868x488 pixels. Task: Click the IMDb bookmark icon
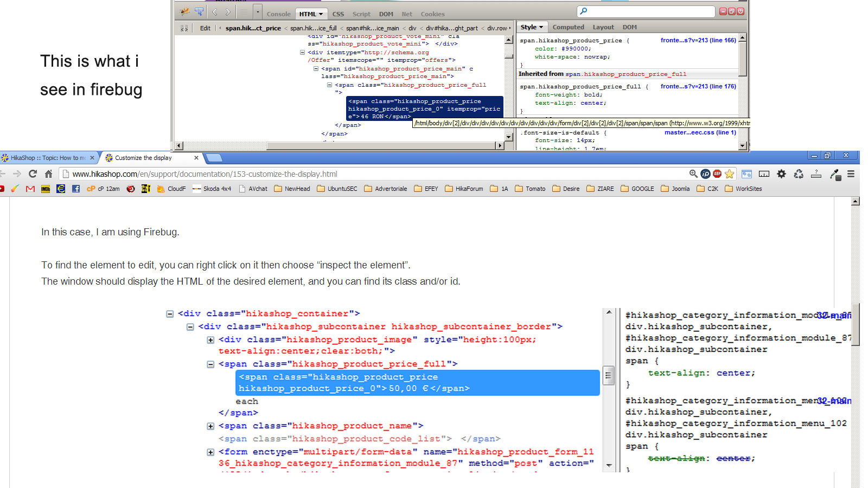pos(46,189)
